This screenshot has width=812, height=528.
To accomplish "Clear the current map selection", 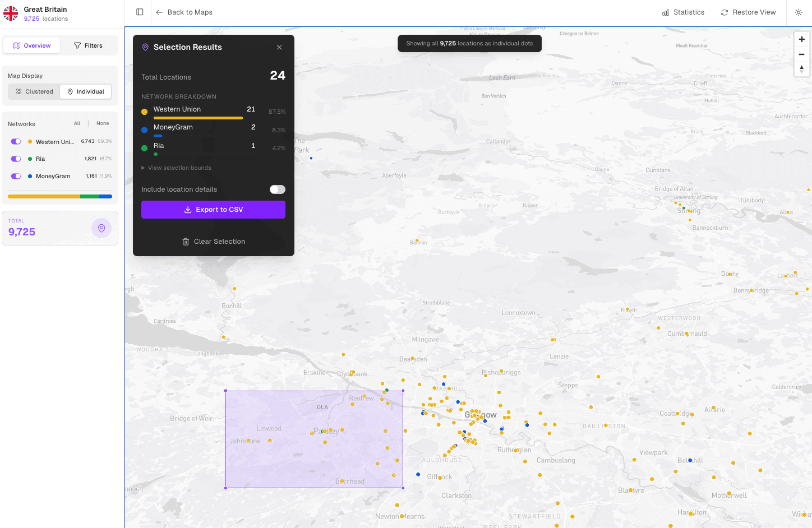I will [x=213, y=241].
